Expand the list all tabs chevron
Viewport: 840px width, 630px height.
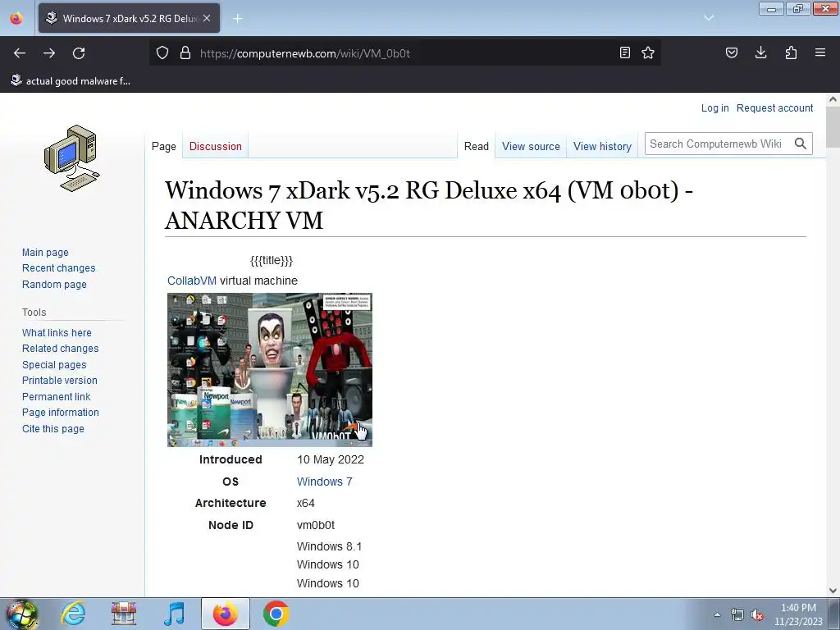click(709, 18)
